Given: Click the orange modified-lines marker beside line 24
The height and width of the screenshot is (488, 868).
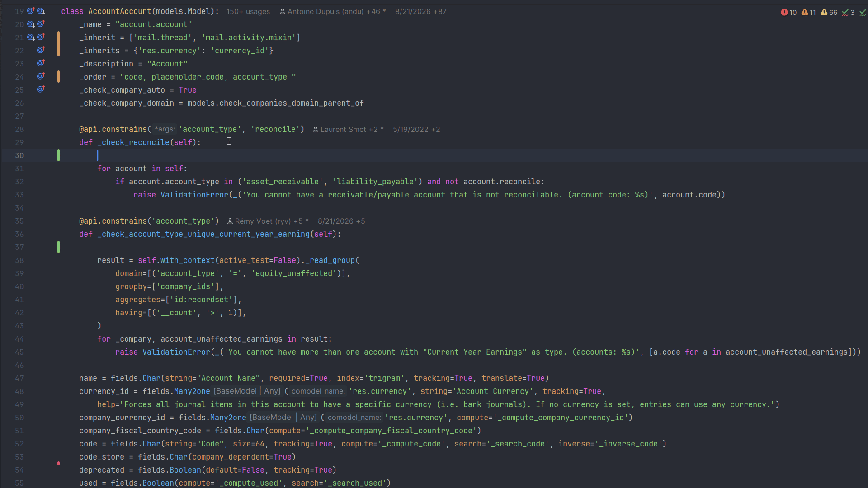Looking at the screenshot, I should [58, 76].
